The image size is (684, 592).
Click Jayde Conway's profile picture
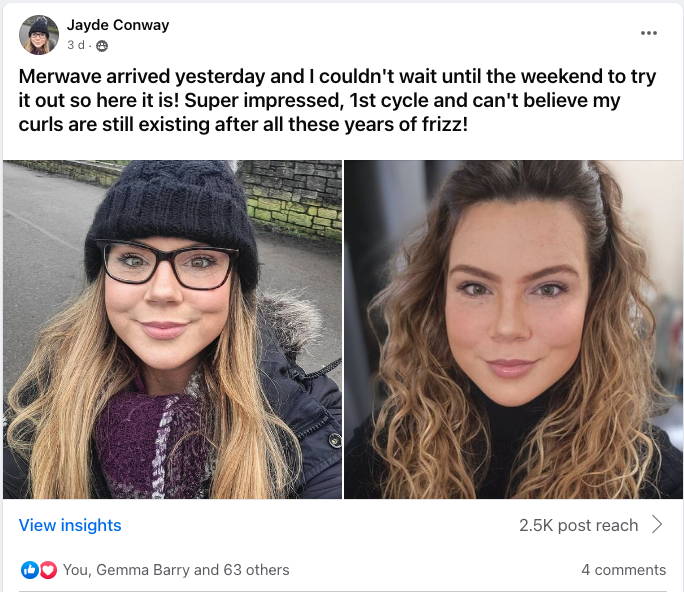click(39, 35)
